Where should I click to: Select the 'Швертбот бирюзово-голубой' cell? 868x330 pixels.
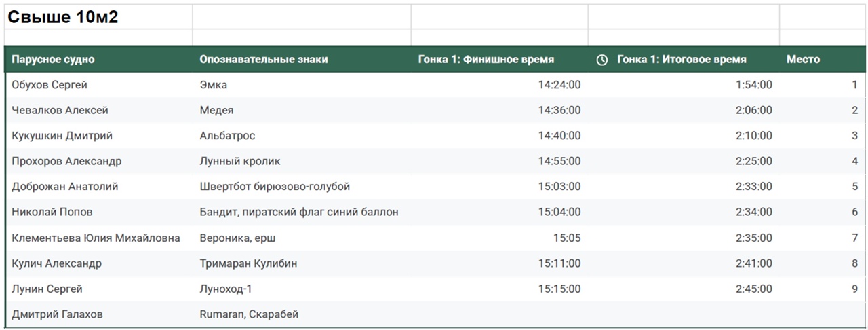tap(275, 187)
